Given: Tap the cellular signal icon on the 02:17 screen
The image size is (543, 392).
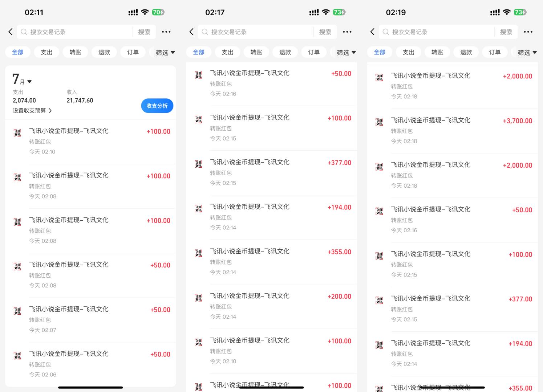Looking at the screenshot, I should 314,12.
